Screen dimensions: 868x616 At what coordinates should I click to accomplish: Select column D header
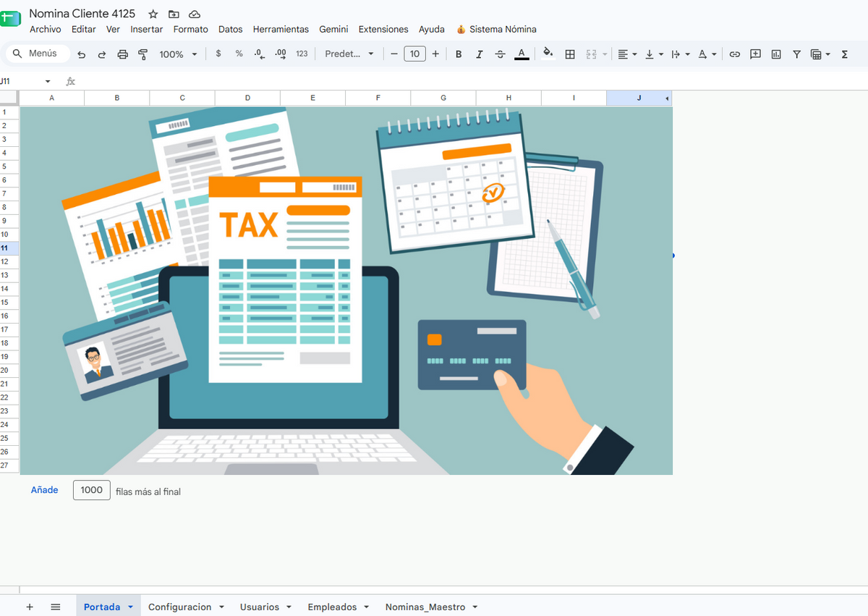[247, 98]
